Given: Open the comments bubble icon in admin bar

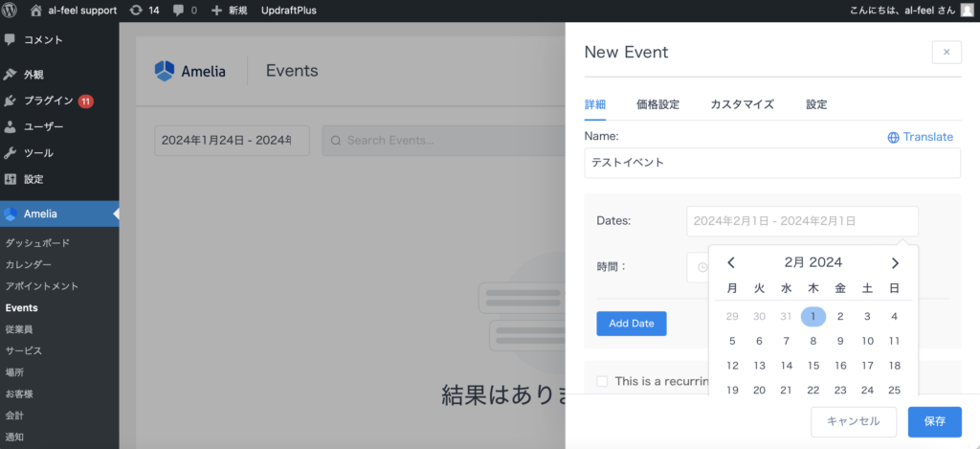Looking at the screenshot, I should (x=179, y=11).
